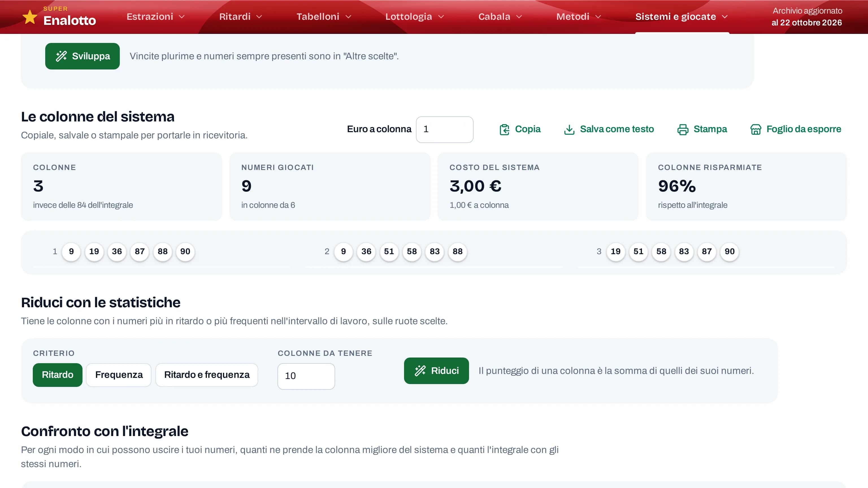Click the Enalotto home logo text

[70, 21]
